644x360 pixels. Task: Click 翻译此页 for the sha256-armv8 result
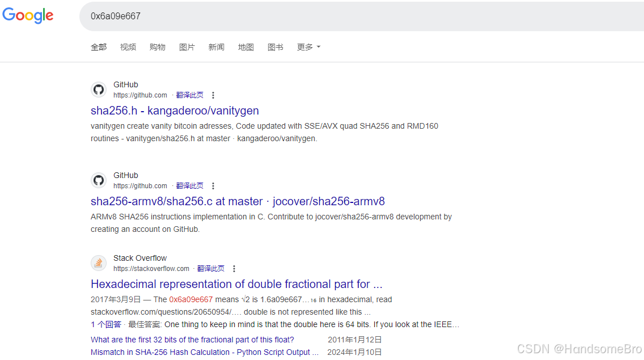pos(190,186)
